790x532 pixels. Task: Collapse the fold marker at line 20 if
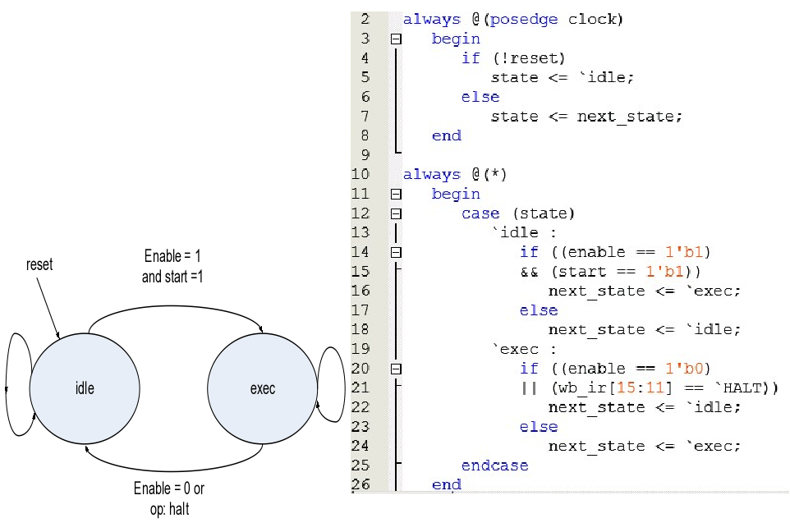[396, 369]
